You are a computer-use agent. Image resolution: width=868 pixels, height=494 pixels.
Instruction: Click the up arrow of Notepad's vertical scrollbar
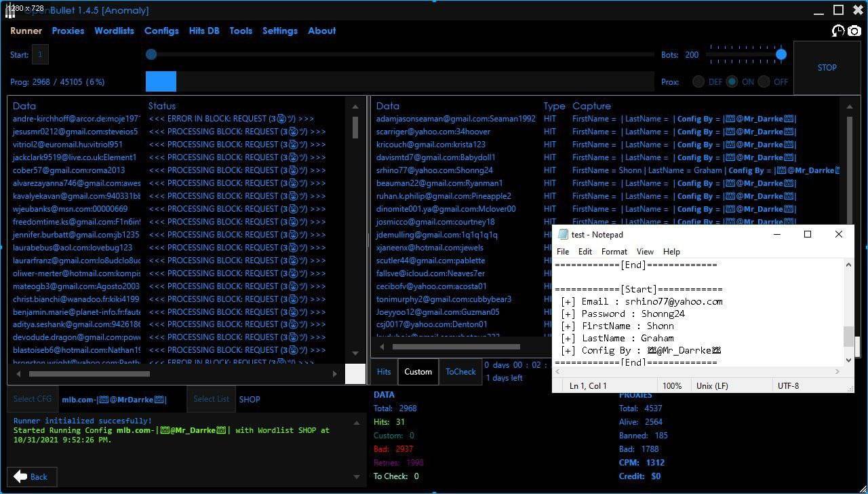click(848, 265)
